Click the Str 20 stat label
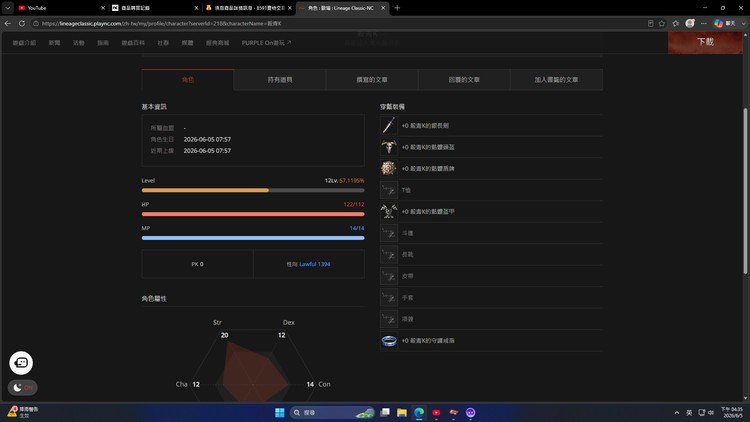 coord(220,329)
